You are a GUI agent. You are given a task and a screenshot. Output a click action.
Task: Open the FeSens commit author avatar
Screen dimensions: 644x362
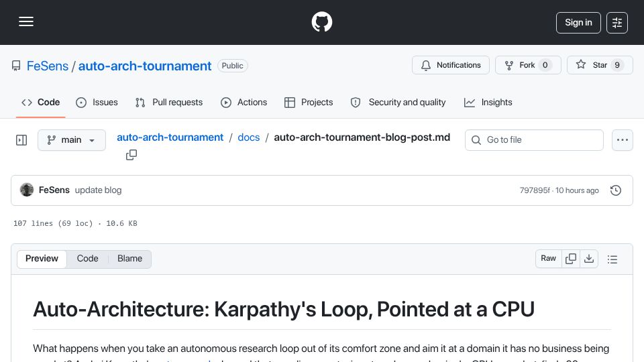(27, 190)
